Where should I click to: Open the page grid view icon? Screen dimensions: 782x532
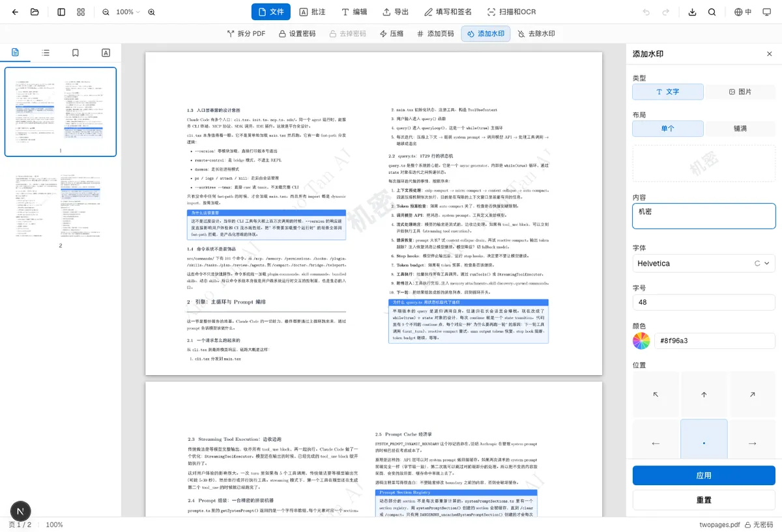pyautogui.click(x=81, y=12)
